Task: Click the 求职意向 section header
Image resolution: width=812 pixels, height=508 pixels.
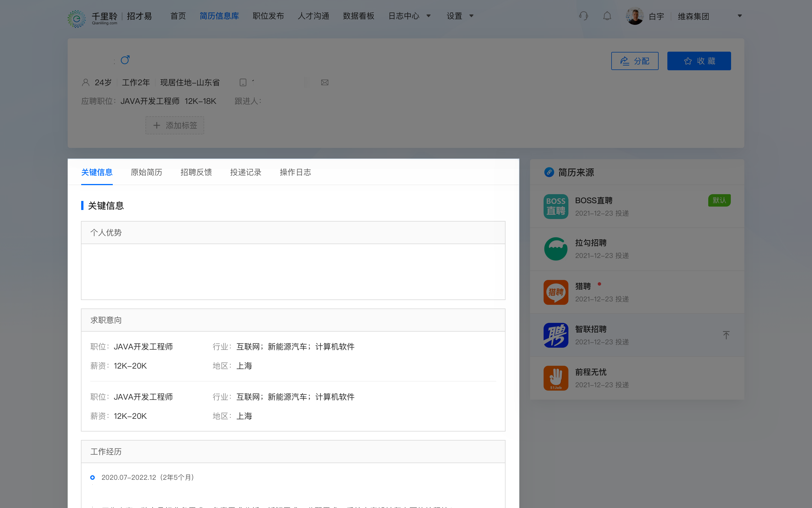Action: (293, 320)
